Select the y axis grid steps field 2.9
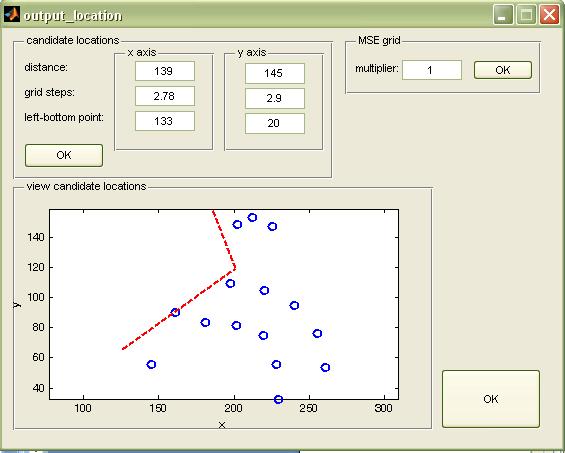Screen dimensions: 565x453 (x=275, y=98)
